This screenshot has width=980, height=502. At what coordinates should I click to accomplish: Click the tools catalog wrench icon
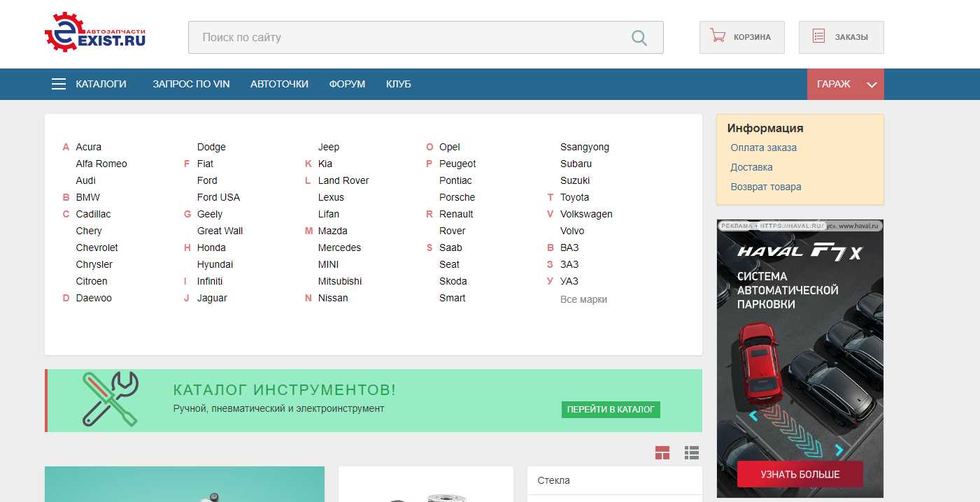(111, 399)
